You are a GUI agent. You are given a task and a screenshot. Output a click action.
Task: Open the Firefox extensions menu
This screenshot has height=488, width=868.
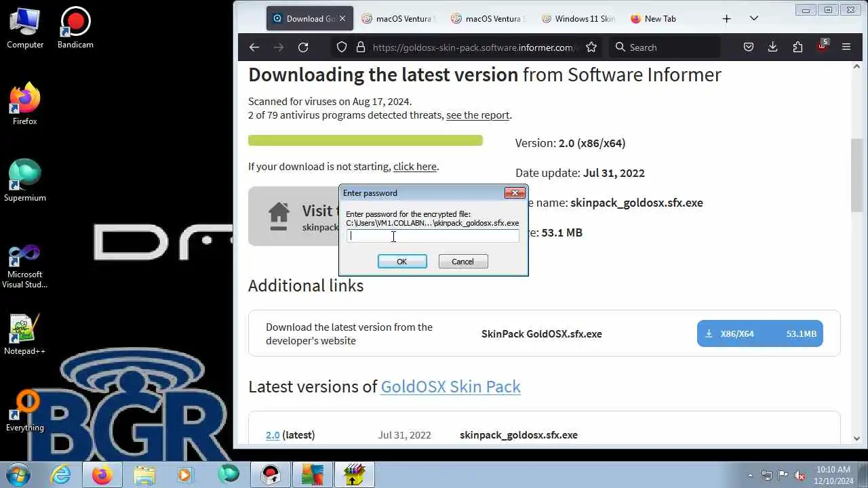point(797,47)
